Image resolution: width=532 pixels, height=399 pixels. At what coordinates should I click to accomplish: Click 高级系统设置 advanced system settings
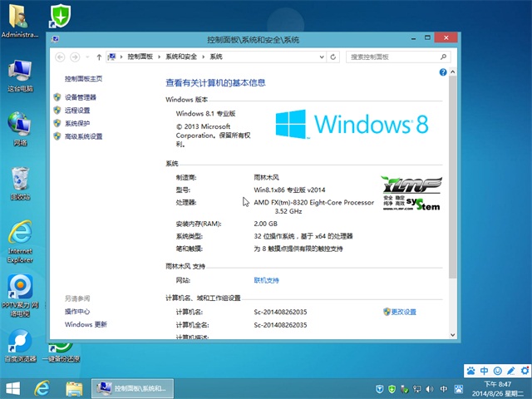[83, 136]
